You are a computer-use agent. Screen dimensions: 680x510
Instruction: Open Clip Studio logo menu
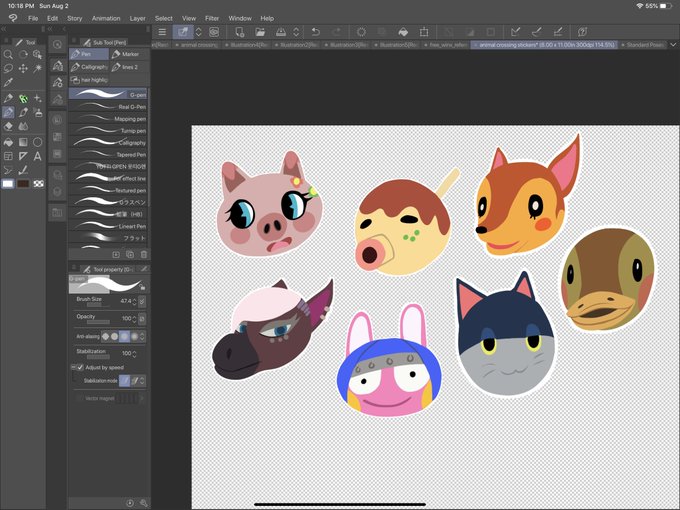coord(13,18)
